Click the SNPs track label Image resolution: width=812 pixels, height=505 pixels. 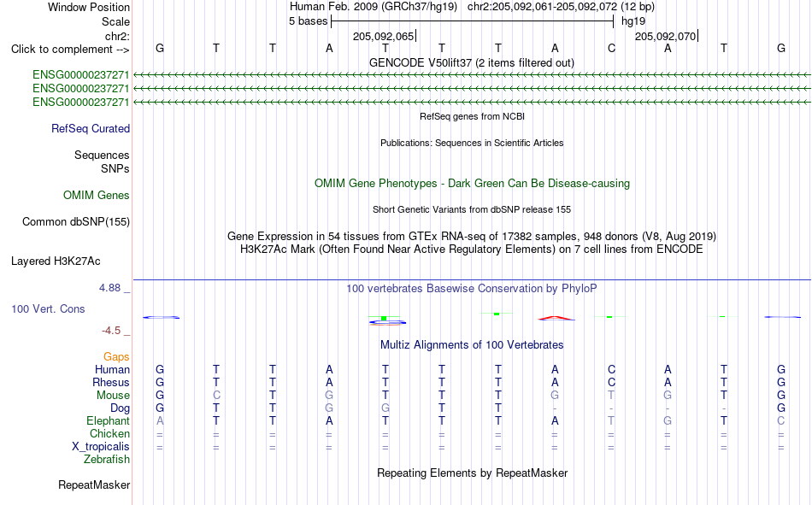(115, 168)
